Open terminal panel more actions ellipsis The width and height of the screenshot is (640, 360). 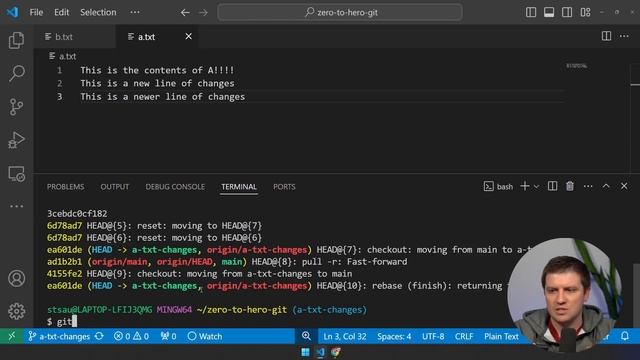click(588, 186)
